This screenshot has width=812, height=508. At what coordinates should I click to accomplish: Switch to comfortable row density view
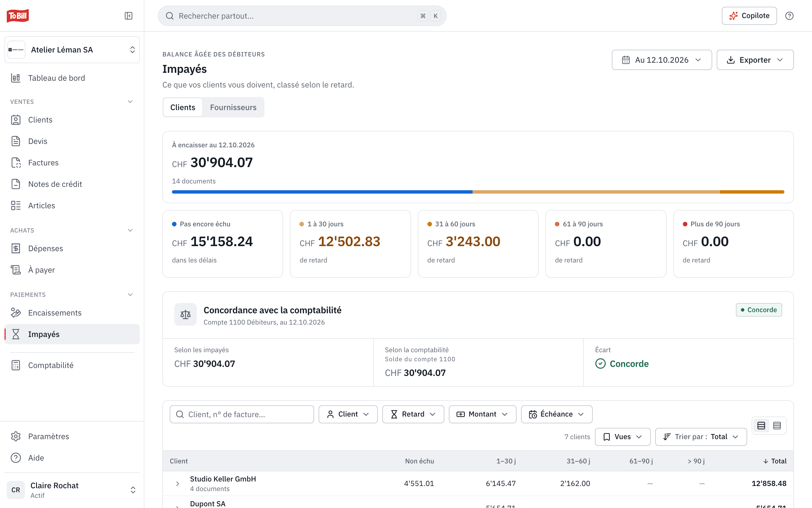[x=761, y=426]
